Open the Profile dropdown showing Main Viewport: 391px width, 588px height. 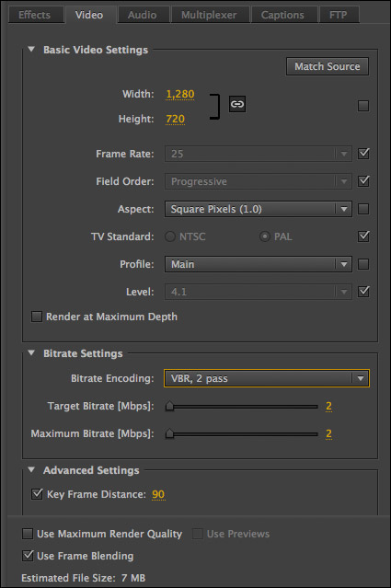click(x=258, y=264)
